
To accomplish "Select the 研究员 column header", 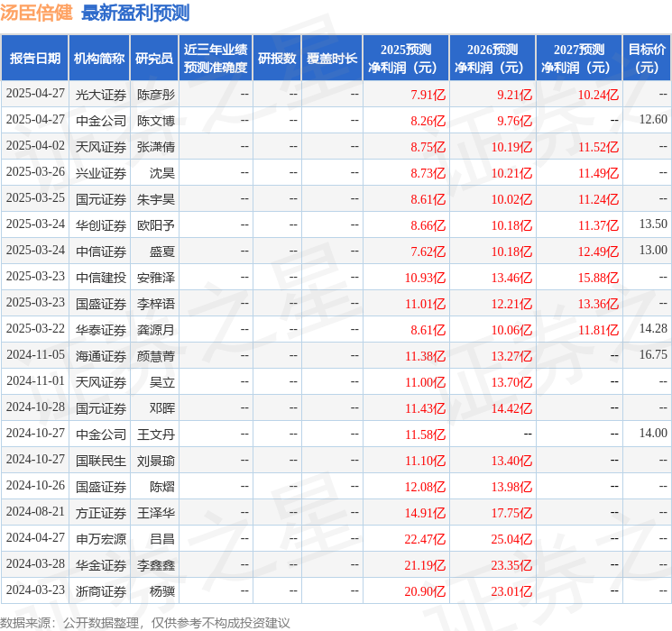I will coord(154,59).
